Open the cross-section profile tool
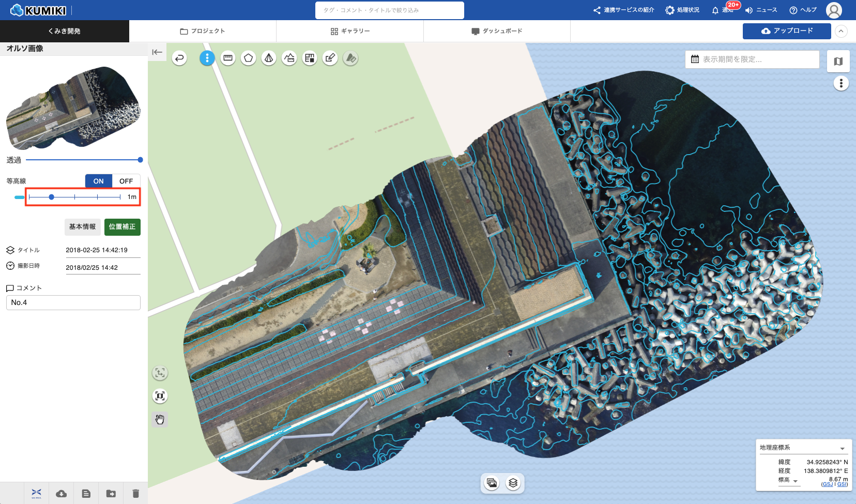856x504 pixels. (x=289, y=58)
